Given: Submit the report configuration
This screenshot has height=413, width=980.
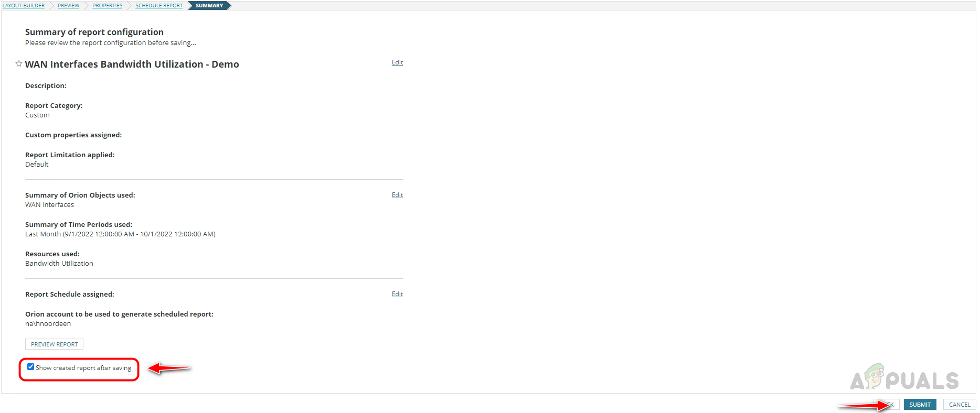Looking at the screenshot, I should 920,405.
